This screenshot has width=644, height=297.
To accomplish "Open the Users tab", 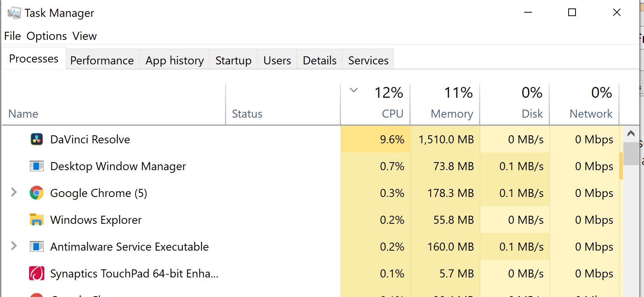I will click(277, 60).
